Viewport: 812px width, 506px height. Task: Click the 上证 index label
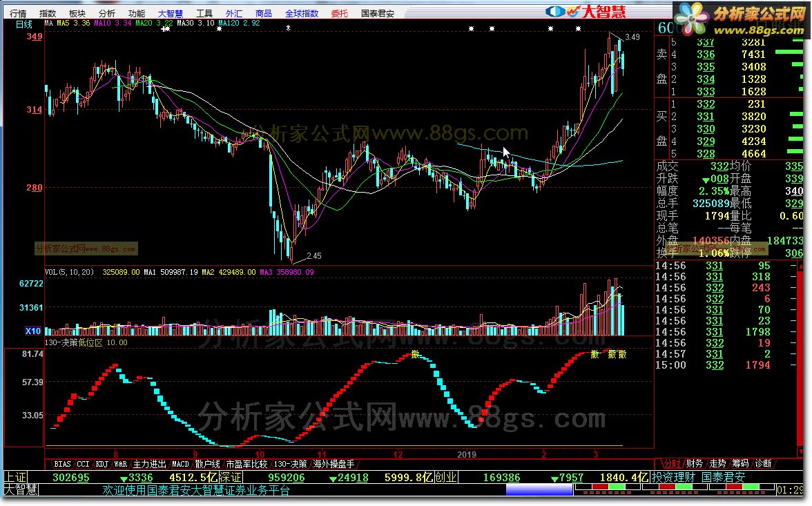pos(15,477)
